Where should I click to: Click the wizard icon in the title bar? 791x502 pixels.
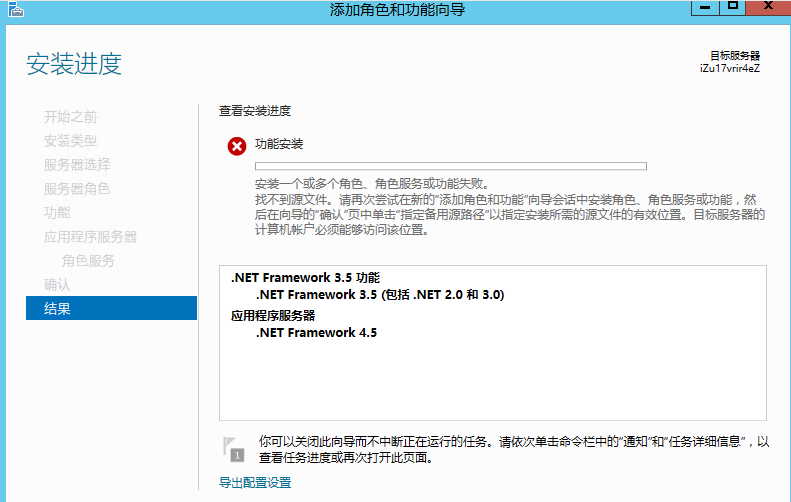[13, 10]
